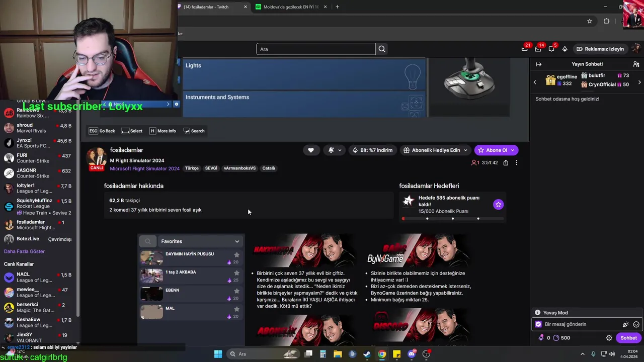Show next gift leaderboard entry
644x362 pixels.
(639, 82)
